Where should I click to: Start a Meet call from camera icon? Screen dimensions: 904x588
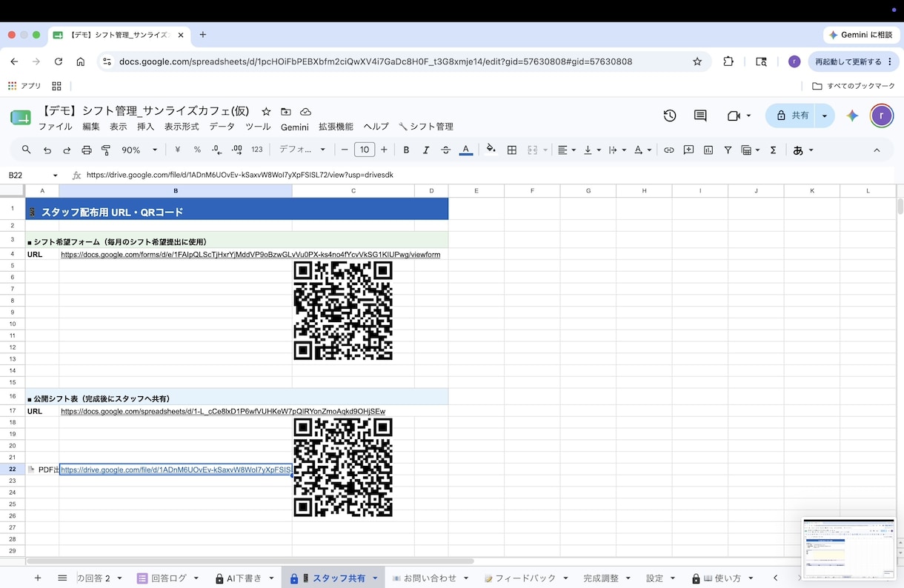tap(734, 116)
